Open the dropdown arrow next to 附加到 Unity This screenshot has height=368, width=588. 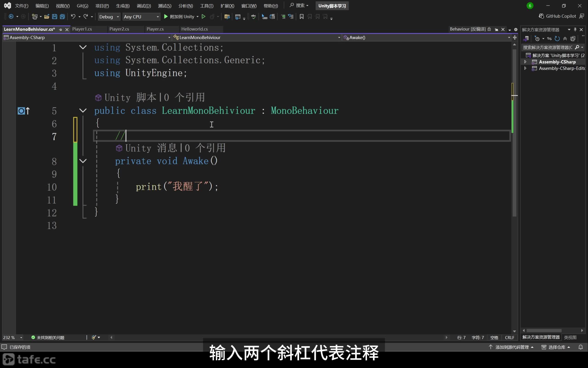point(198,17)
